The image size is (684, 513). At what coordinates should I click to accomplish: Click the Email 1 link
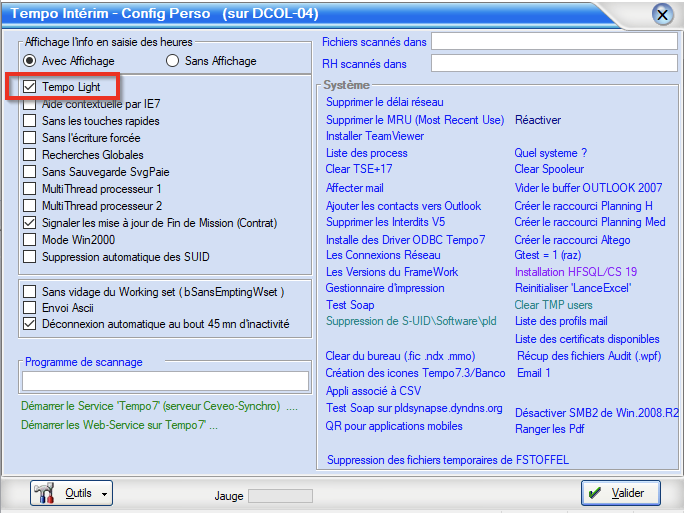[534, 373]
